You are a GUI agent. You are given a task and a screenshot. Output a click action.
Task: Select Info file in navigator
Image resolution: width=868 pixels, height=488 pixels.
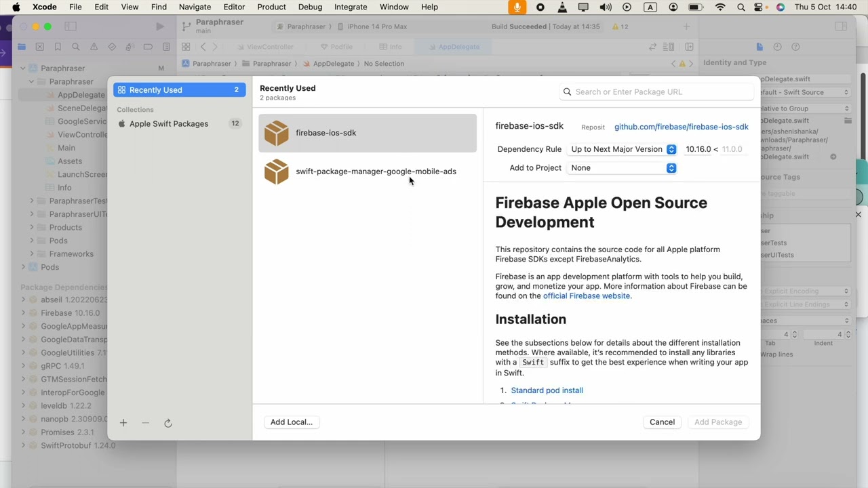click(64, 188)
